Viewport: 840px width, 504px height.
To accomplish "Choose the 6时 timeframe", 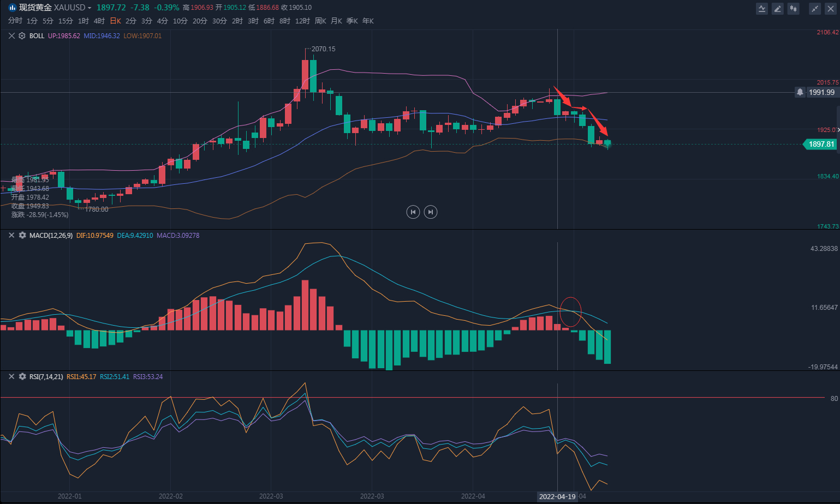I will pyautogui.click(x=269, y=21).
